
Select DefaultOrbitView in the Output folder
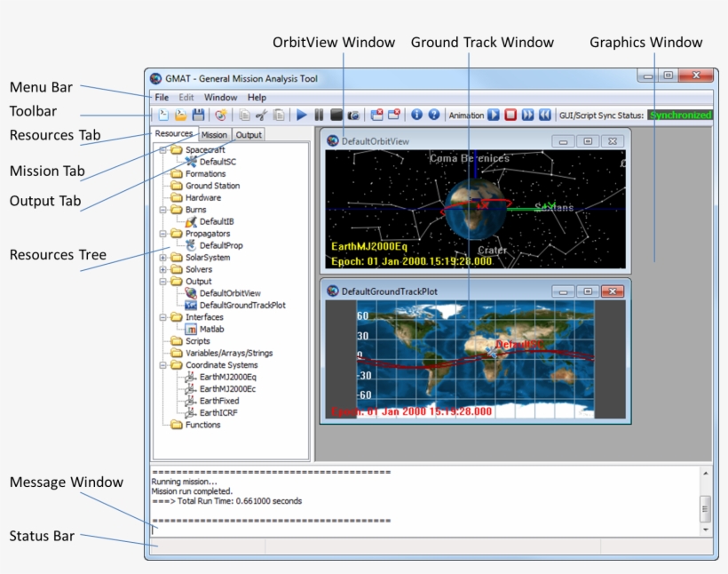point(230,293)
